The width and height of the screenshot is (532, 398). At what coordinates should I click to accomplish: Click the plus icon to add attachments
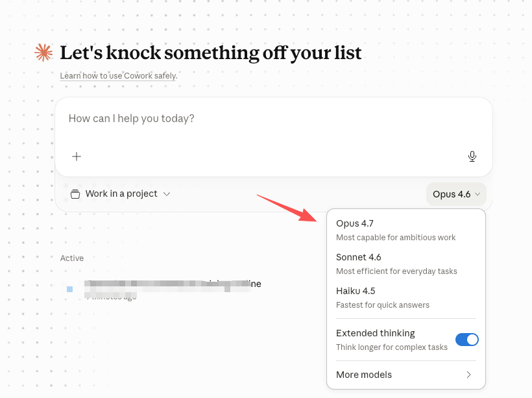pyautogui.click(x=77, y=156)
